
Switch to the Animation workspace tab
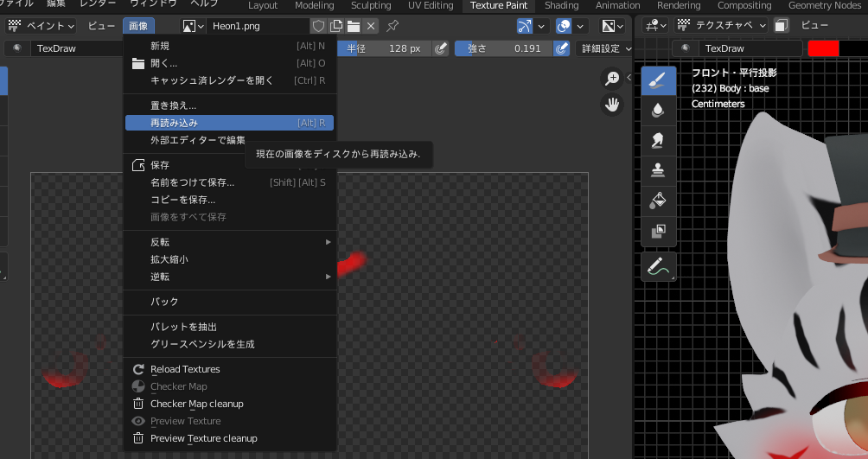click(618, 5)
